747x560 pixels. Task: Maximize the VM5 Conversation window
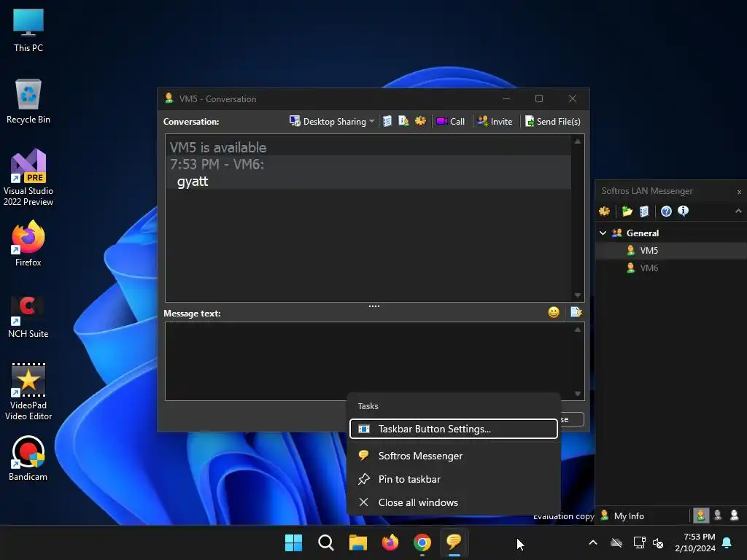coord(539,98)
